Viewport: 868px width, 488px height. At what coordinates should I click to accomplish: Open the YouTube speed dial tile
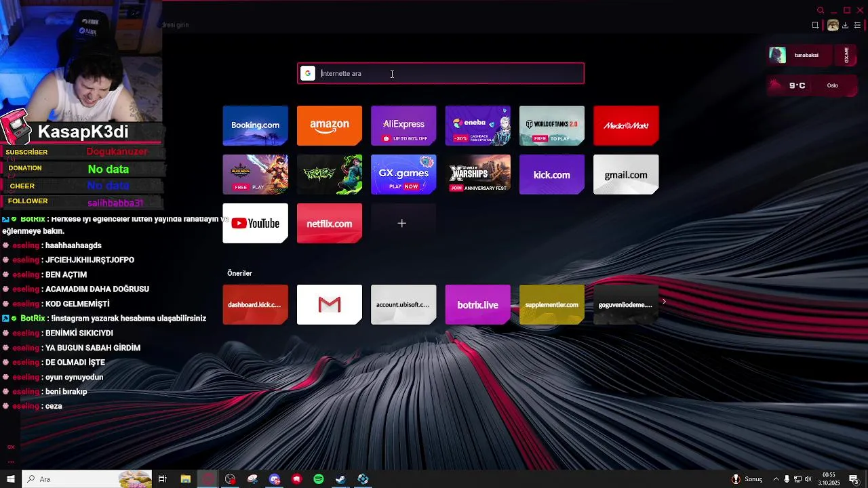pyautogui.click(x=255, y=223)
